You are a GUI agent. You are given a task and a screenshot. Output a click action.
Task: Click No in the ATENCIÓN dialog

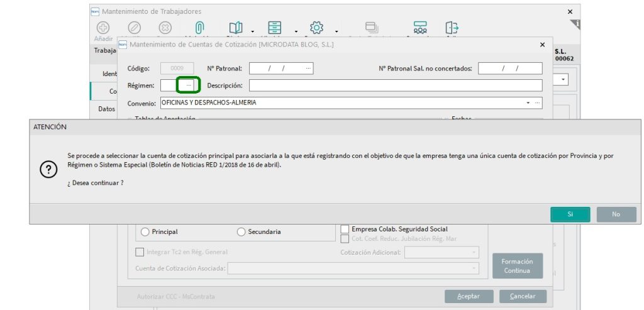[616, 214]
